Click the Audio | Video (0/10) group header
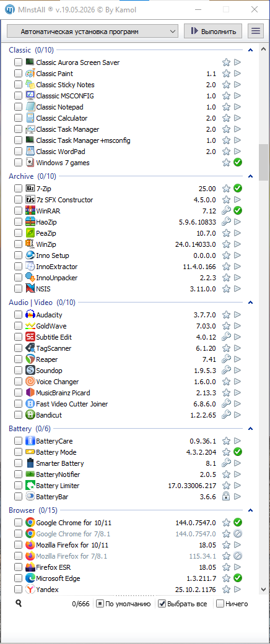Screen dimensions: 270x644 pyautogui.click(x=42, y=303)
